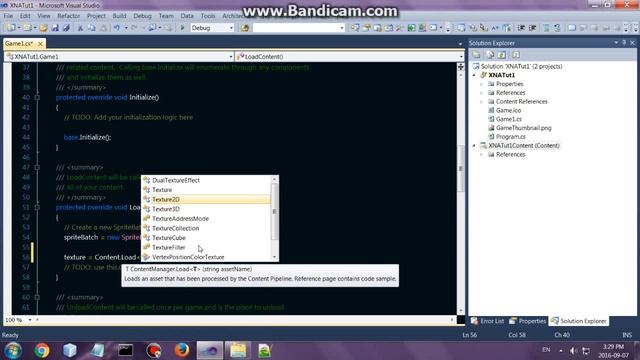The height and width of the screenshot is (360, 640).
Task: Click the Comment Out Selection toolbar icon
Action: click(547, 28)
